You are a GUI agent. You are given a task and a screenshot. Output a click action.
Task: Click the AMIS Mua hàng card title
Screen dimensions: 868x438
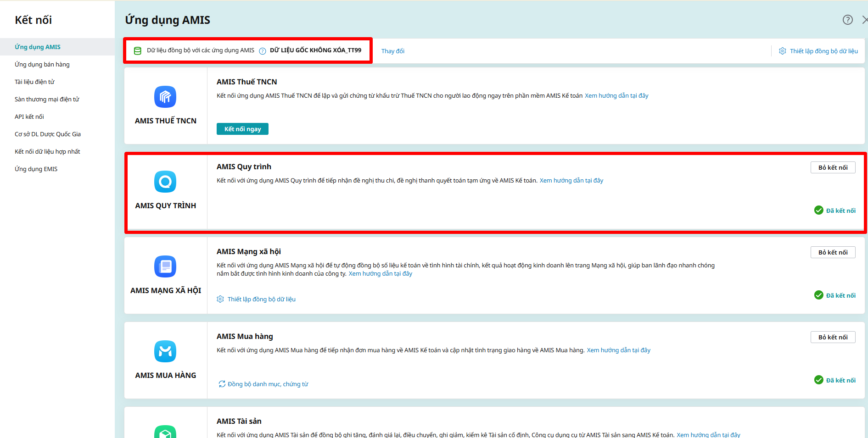(x=245, y=336)
